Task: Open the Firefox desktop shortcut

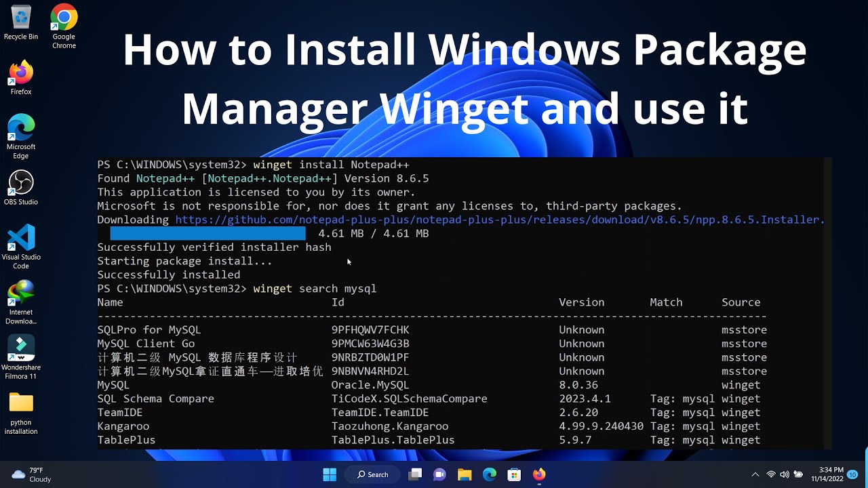Action: [x=21, y=78]
